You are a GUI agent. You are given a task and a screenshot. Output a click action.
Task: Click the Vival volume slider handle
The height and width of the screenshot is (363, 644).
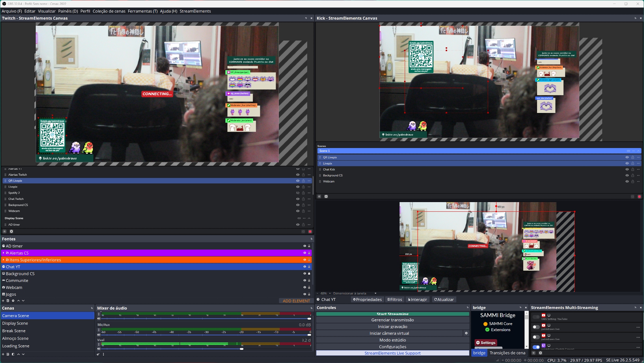(x=241, y=349)
